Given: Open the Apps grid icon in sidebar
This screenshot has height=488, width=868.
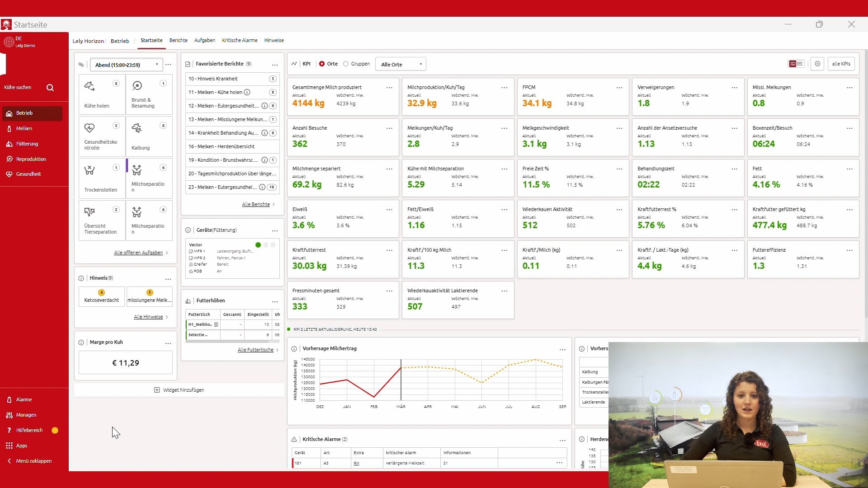Looking at the screenshot, I should (x=9, y=446).
